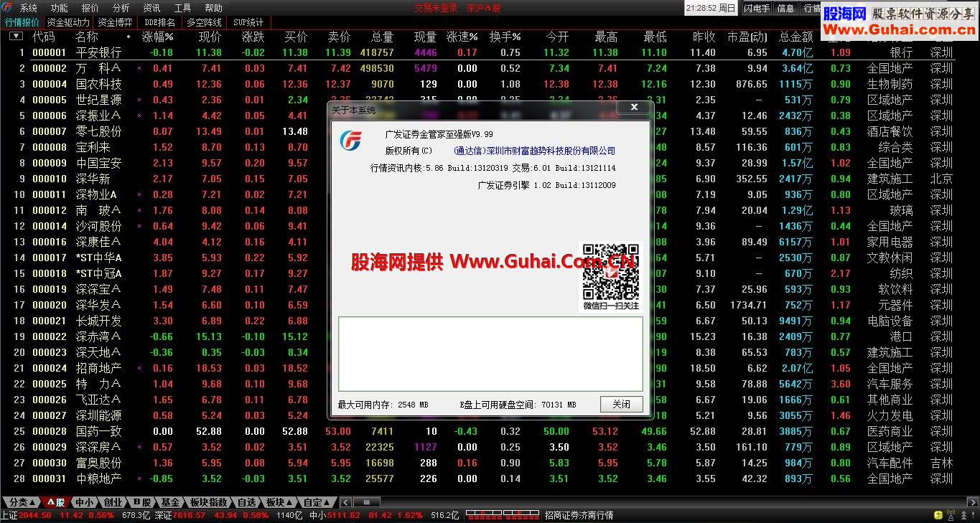Select the 深圳能源 stock name

pos(98,415)
